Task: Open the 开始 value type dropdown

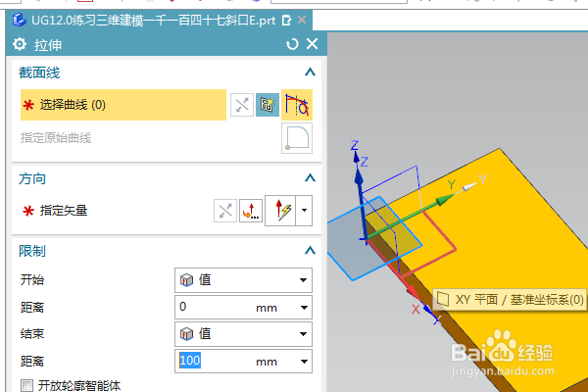Action: point(243,280)
